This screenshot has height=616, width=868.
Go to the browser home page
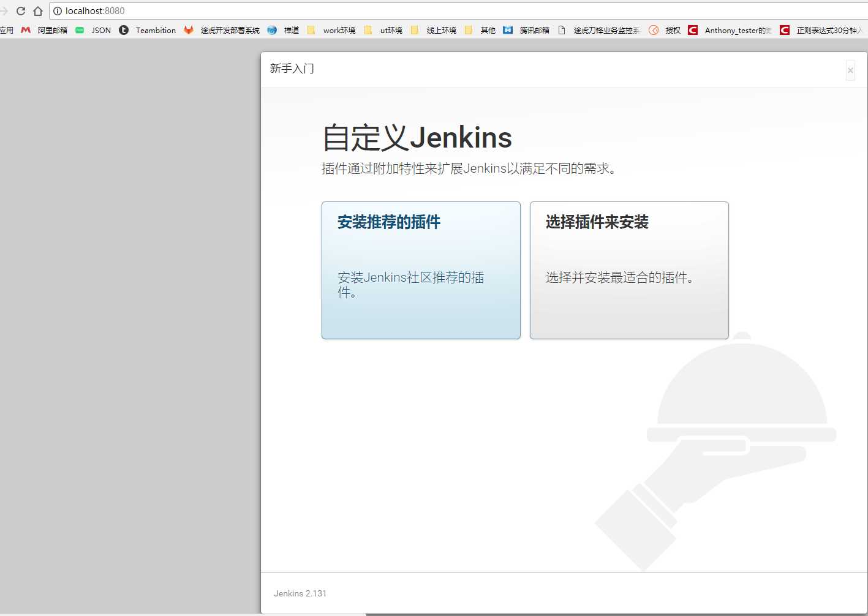[38, 11]
